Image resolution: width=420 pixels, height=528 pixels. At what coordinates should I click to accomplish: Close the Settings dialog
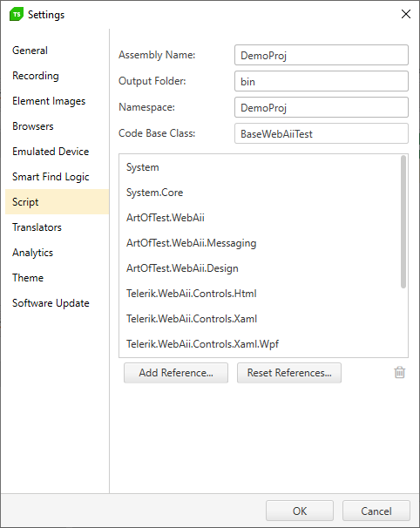pos(406,14)
